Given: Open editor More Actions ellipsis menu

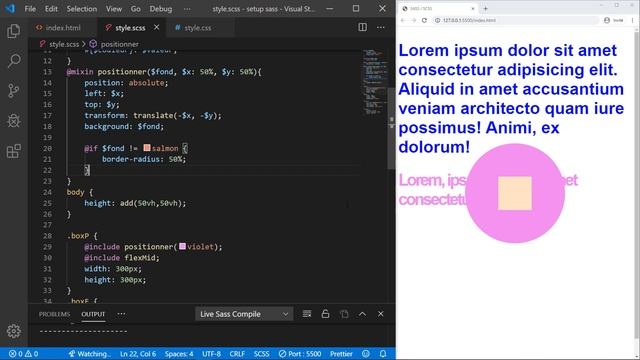Looking at the screenshot, I should [x=381, y=27].
